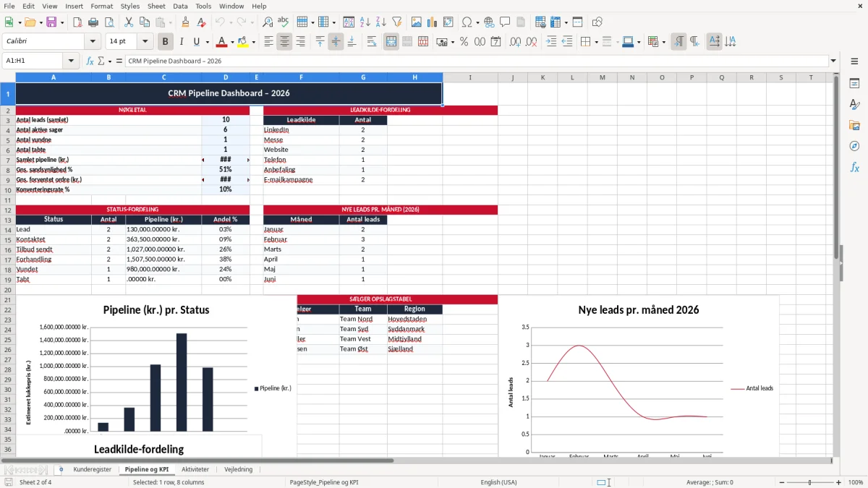The height and width of the screenshot is (488, 868).
Task: Apply the red Font Color swatch
Action: [x=222, y=42]
